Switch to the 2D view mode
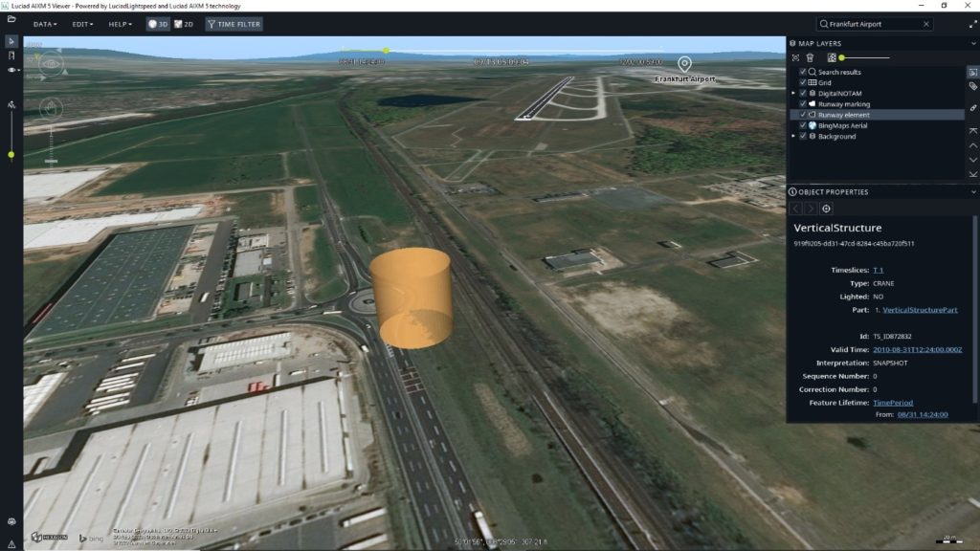The image size is (980, 551). click(185, 24)
